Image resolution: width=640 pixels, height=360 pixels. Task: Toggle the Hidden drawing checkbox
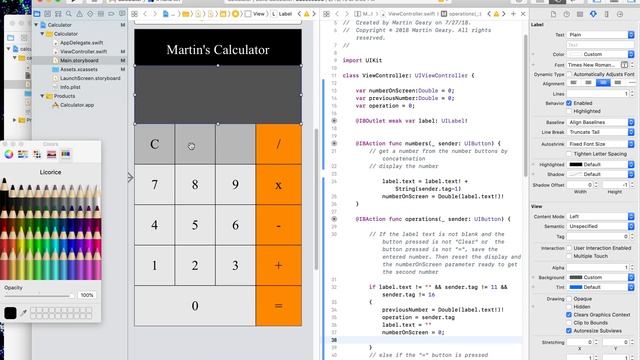coord(569,307)
